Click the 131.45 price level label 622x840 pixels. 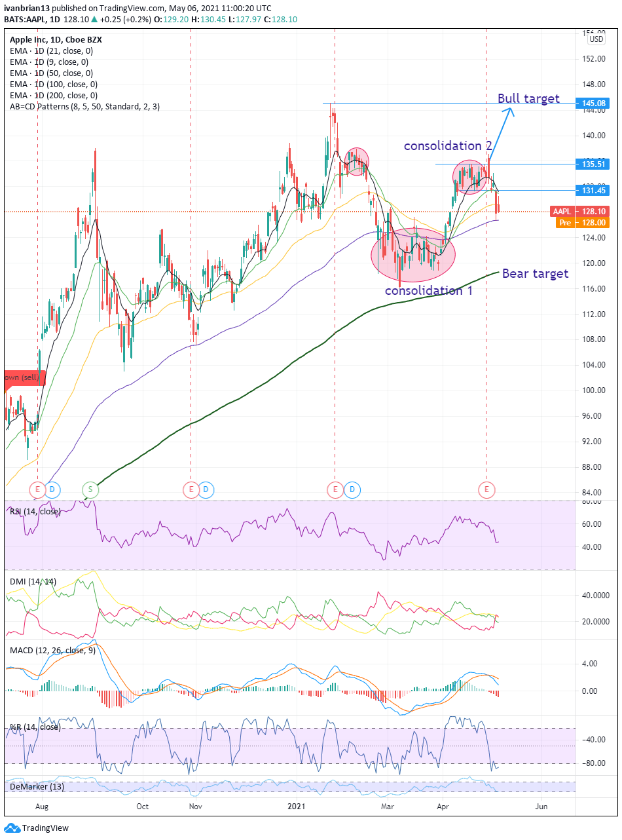coord(594,190)
